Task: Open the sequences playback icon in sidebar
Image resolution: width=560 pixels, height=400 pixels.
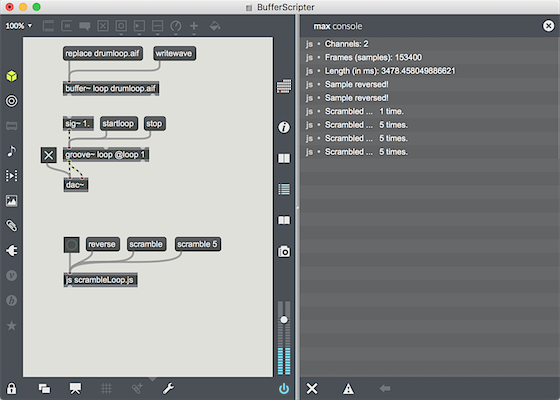Action: coord(11,176)
